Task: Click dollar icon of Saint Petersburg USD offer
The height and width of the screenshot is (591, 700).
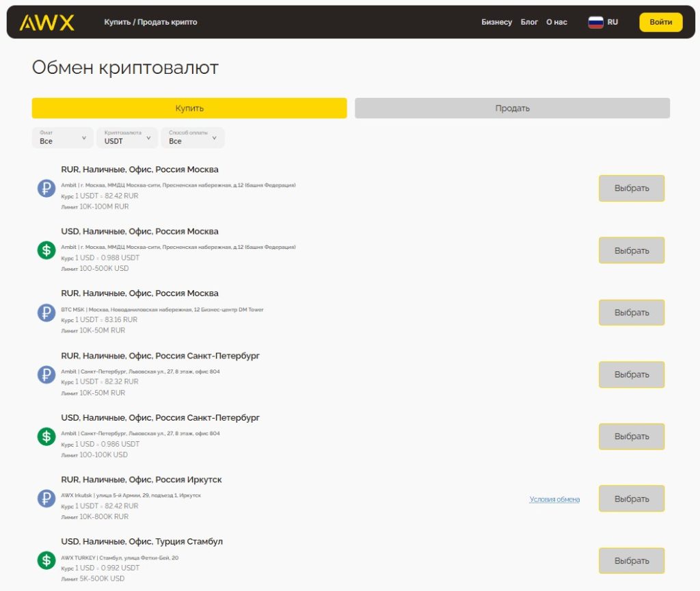Action: tap(46, 436)
